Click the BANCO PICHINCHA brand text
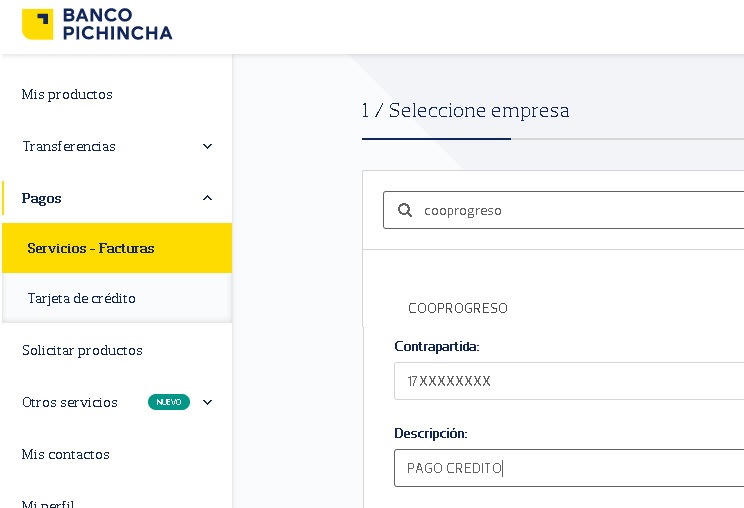 (x=117, y=24)
